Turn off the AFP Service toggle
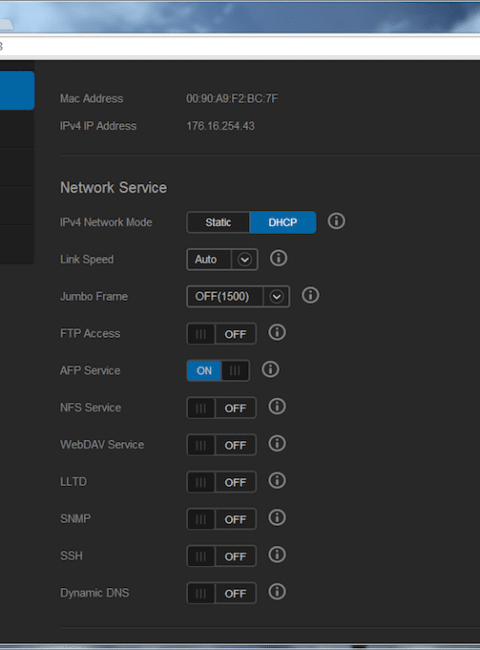Image resolution: width=480 pixels, height=650 pixels. 218,371
